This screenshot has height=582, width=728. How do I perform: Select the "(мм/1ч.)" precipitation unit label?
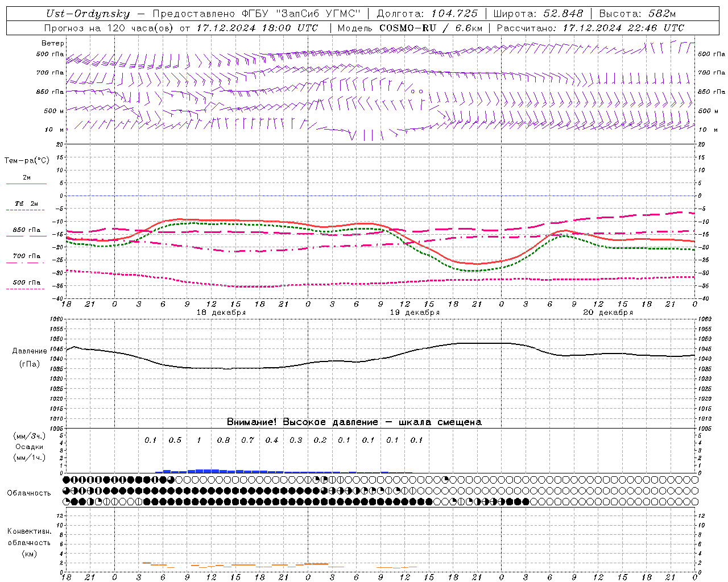tap(30, 458)
